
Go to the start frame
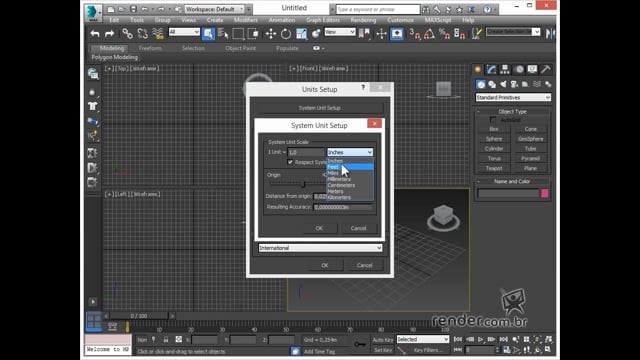[458, 339]
